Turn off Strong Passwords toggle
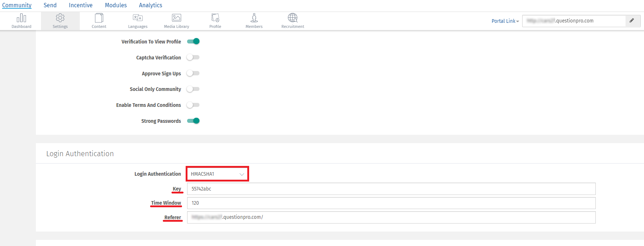 click(193, 121)
